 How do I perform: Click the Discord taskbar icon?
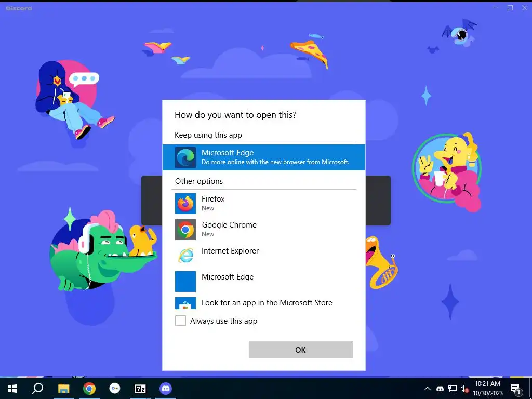coord(166,389)
